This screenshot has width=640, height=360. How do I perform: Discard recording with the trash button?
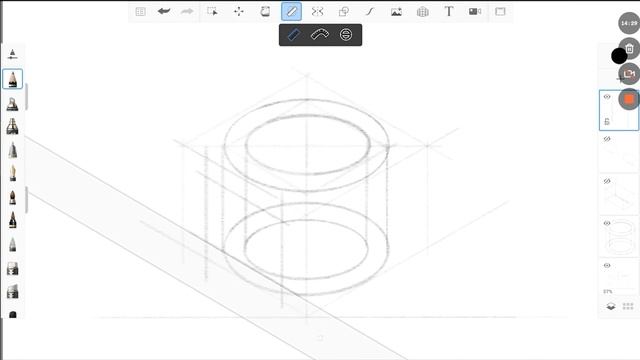tap(630, 49)
